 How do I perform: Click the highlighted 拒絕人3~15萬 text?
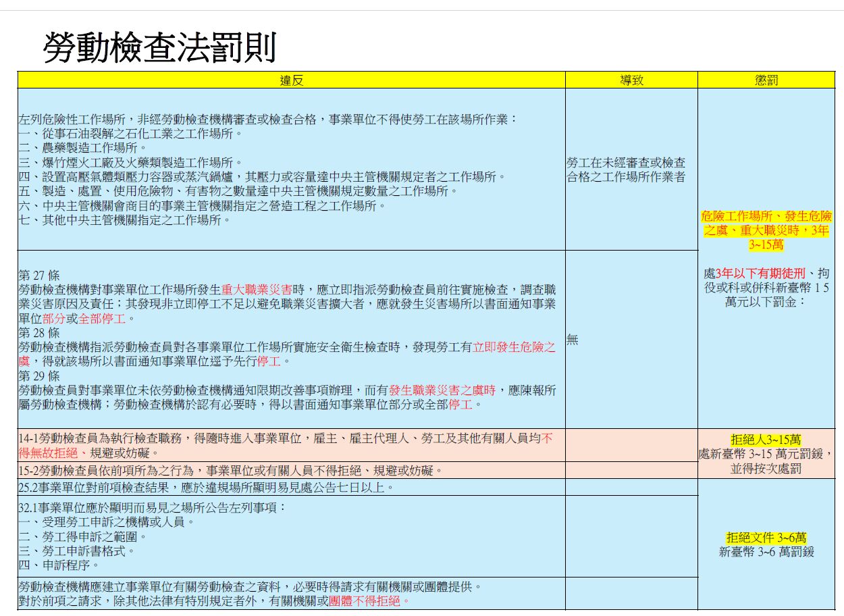coord(766,440)
